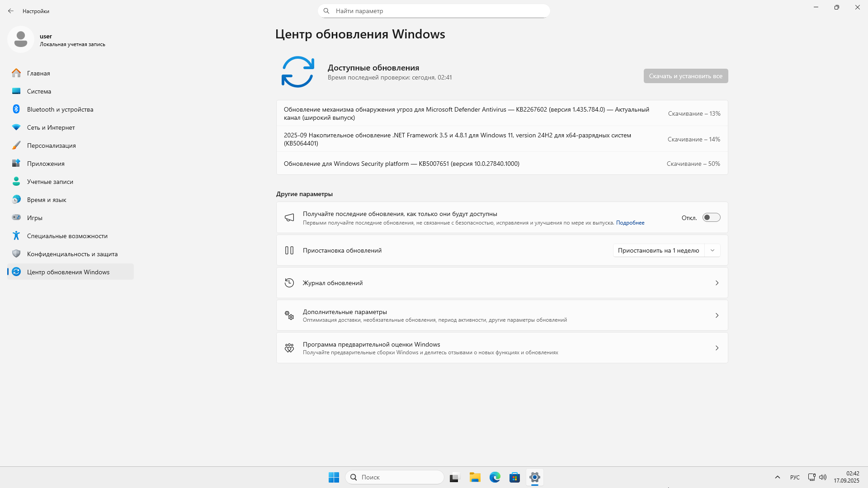Launch Microsoft Edge from the taskbar
868x488 pixels.
(x=495, y=477)
